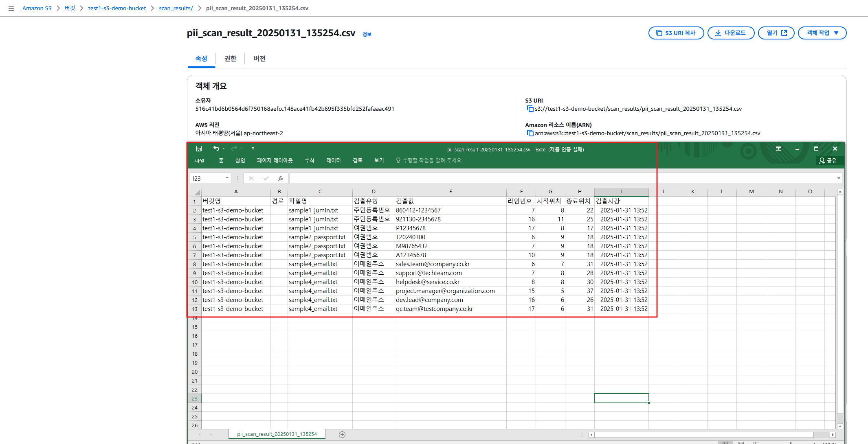Expand the formula bar chevron
Viewport: 868px width, 444px height.
click(839, 178)
